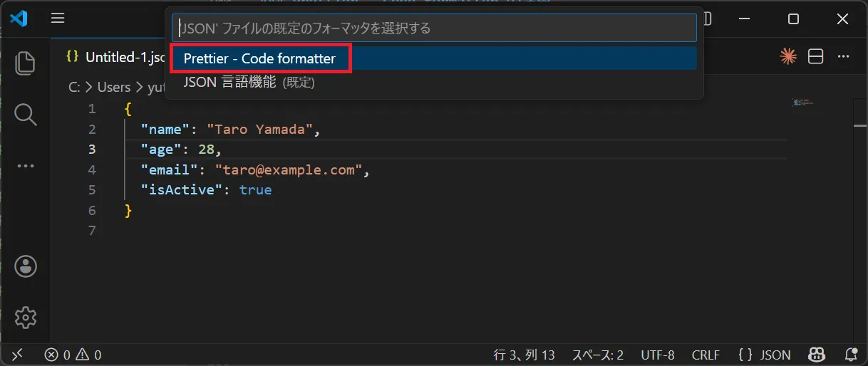Show errors and warnings count
Screen dimensions: 868x366
tap(73, 355)
